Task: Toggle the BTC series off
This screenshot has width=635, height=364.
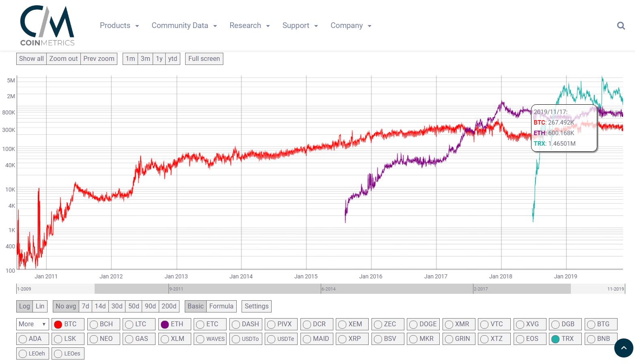Action: 68,324
